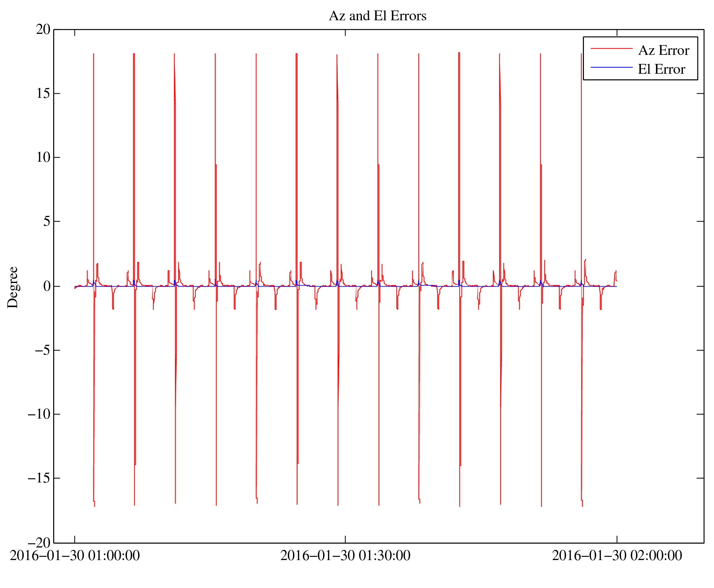Click the y-axis tick label 15

tap(43, 94)
